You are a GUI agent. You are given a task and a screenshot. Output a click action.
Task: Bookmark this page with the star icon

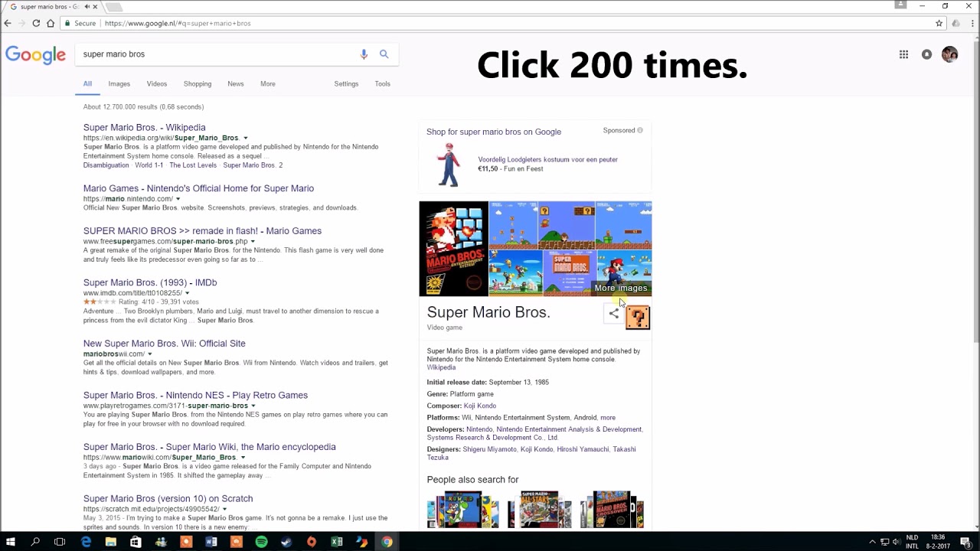point(939,23)
